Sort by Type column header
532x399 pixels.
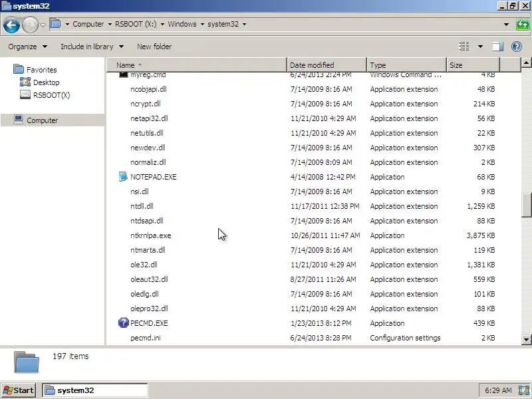[x=406, y=65]
